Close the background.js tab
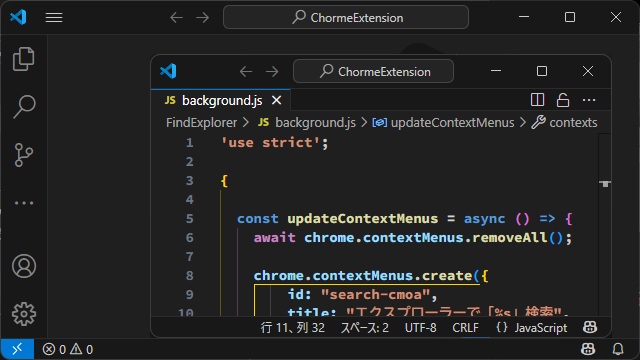 pos(276,100)
